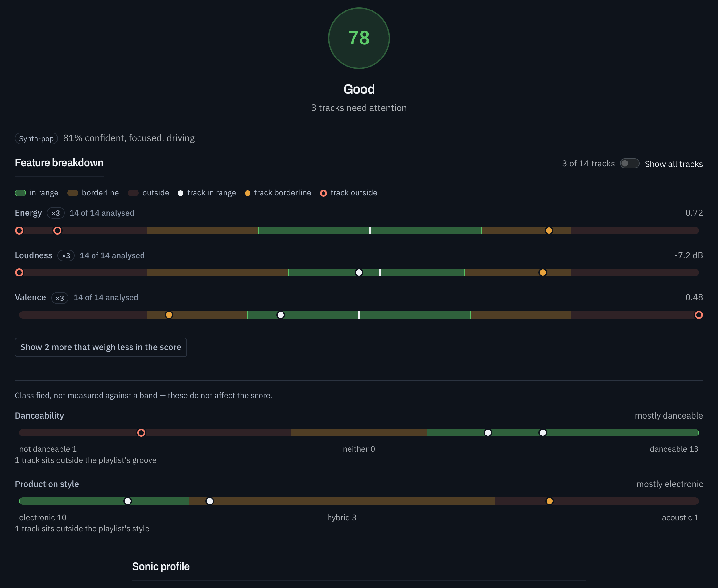Select the leftmost outside marker on Energy bar

tap(19, 231)
